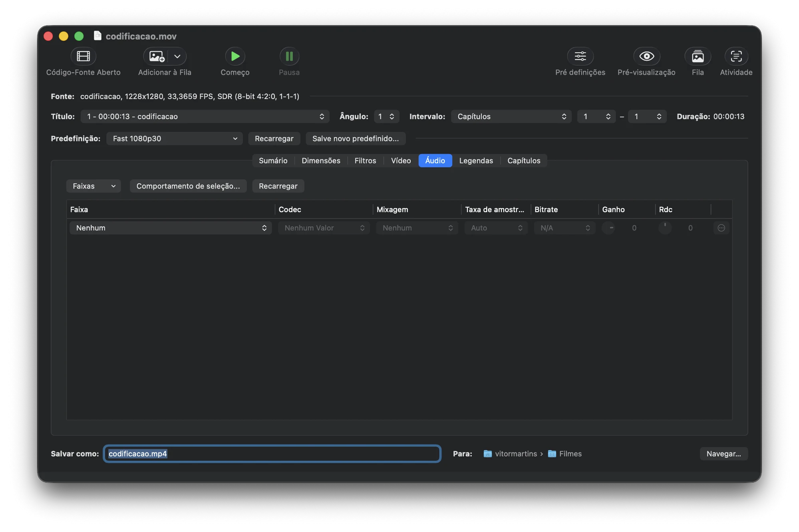
Task: Click the Salvar como filename field
Action: click(272, 454)
